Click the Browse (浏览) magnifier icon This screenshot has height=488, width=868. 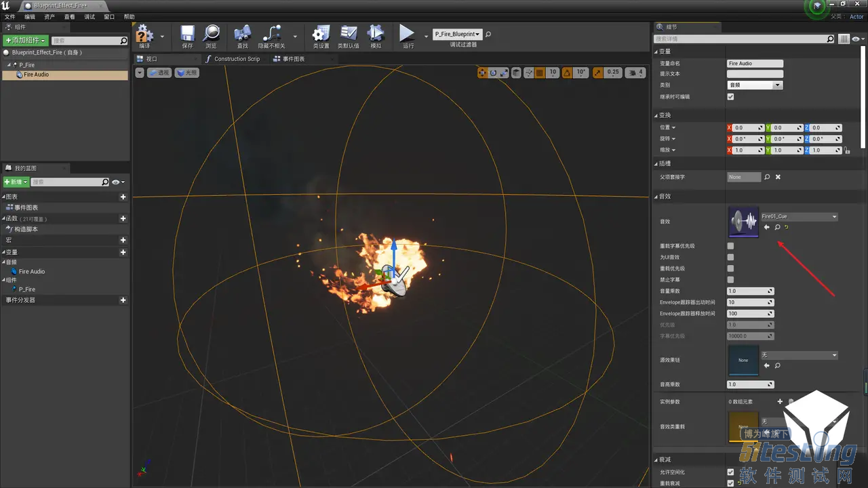[212, 33]
